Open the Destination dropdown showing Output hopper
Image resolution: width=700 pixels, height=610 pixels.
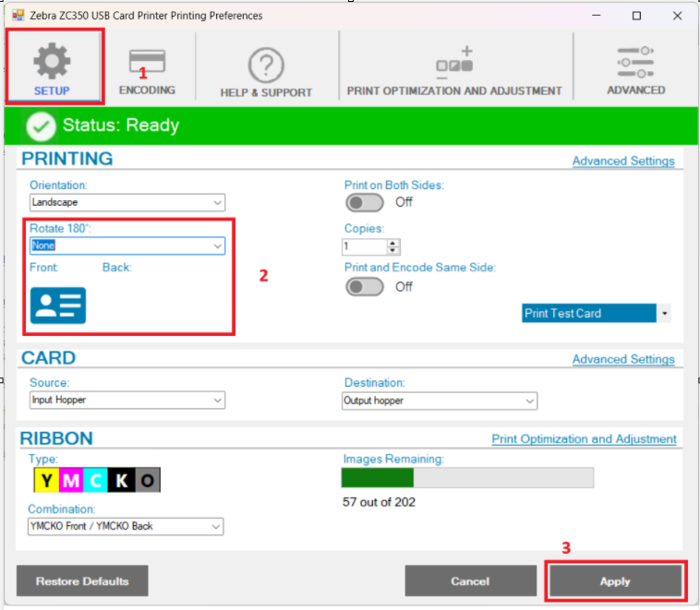tap(440, 401)
